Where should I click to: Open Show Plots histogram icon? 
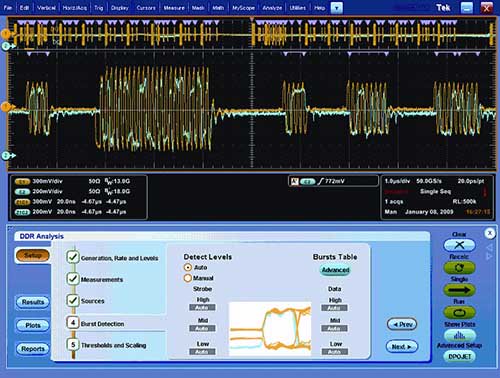click(x=459, y=335)
